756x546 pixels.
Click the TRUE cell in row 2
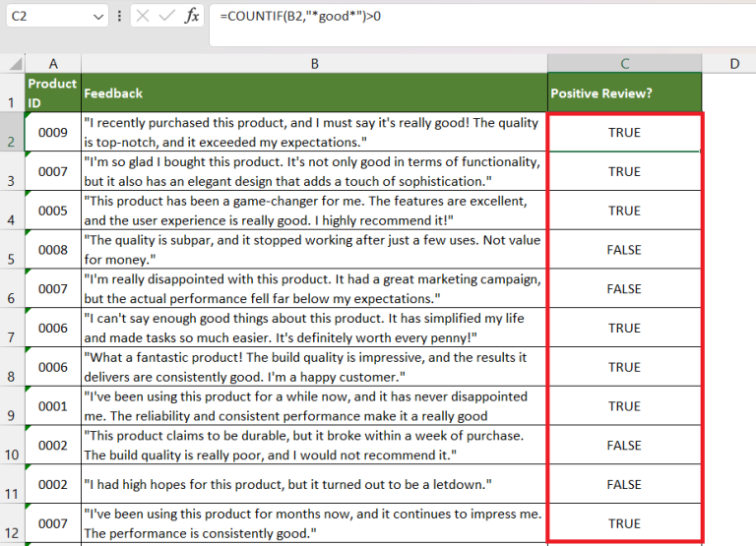click(624, 133)
